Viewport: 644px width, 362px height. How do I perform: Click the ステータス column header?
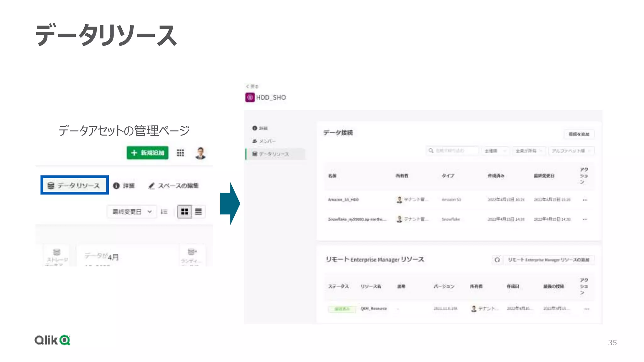tap(338, 286)
